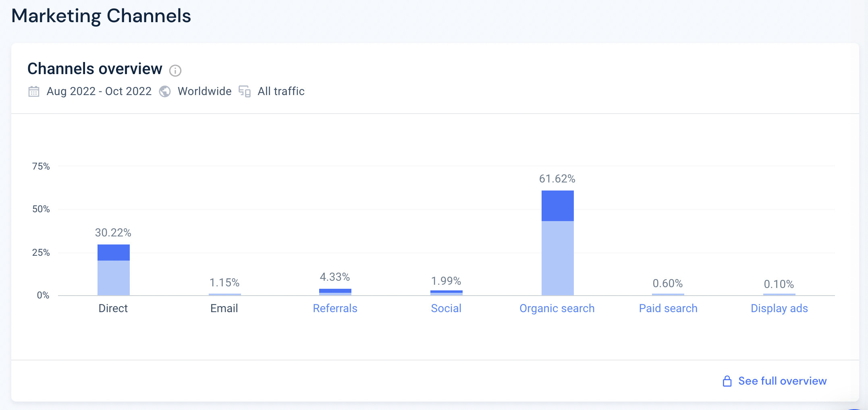868x410 pixels.
Task: Click the calendar icon beside the date range
Action: (x=34, y=91)
